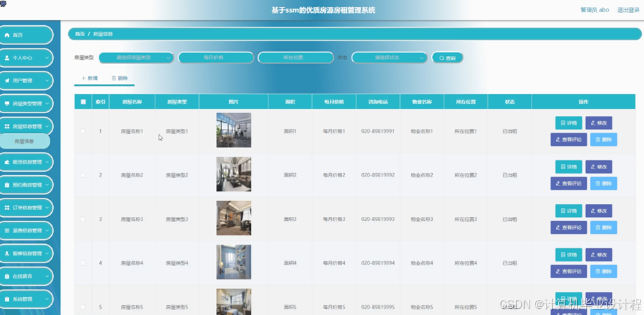Expand 租赁信息管理 using its chevron

(x=47, y=162)
